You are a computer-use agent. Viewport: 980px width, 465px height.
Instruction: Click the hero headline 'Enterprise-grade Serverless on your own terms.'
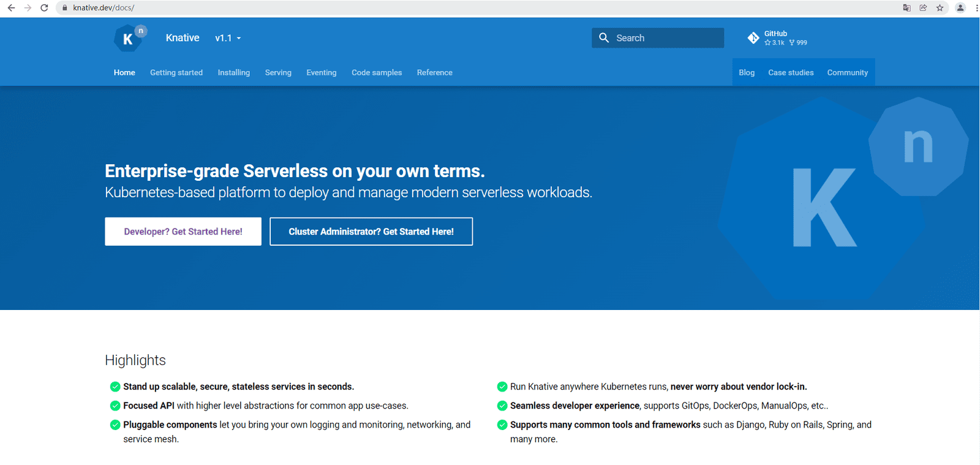coord(295,171)
